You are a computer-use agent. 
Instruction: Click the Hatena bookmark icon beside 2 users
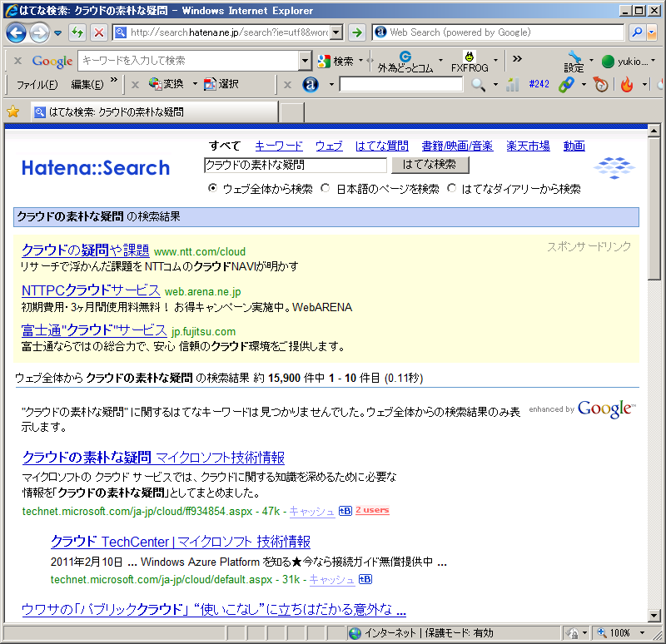345,510
